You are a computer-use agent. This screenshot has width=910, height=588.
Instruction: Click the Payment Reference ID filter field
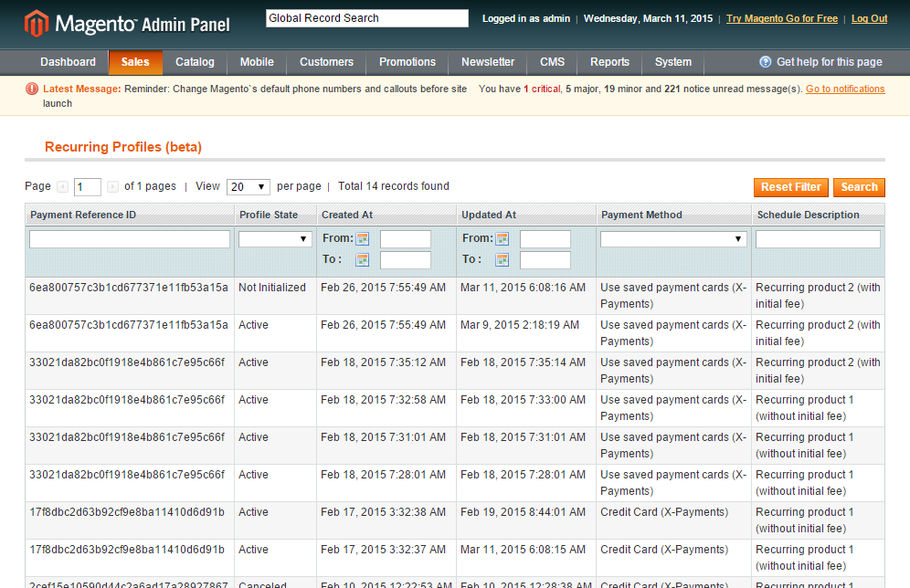130,239
